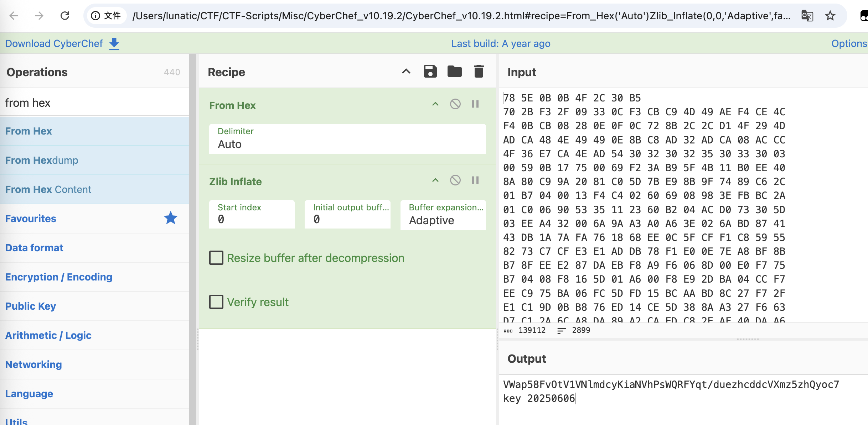Load a recipe via folder icon

454,72
